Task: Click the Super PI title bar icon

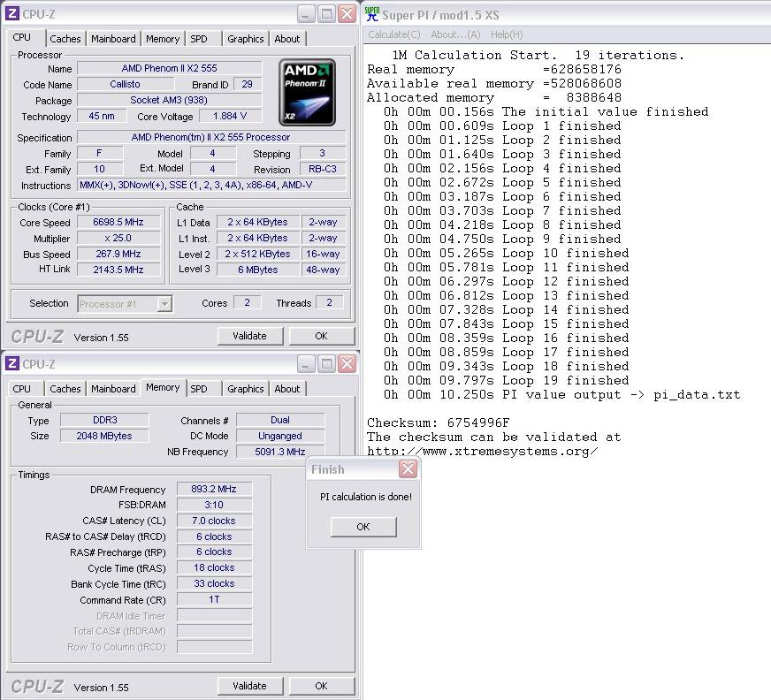Action: [x=372, y=14]
